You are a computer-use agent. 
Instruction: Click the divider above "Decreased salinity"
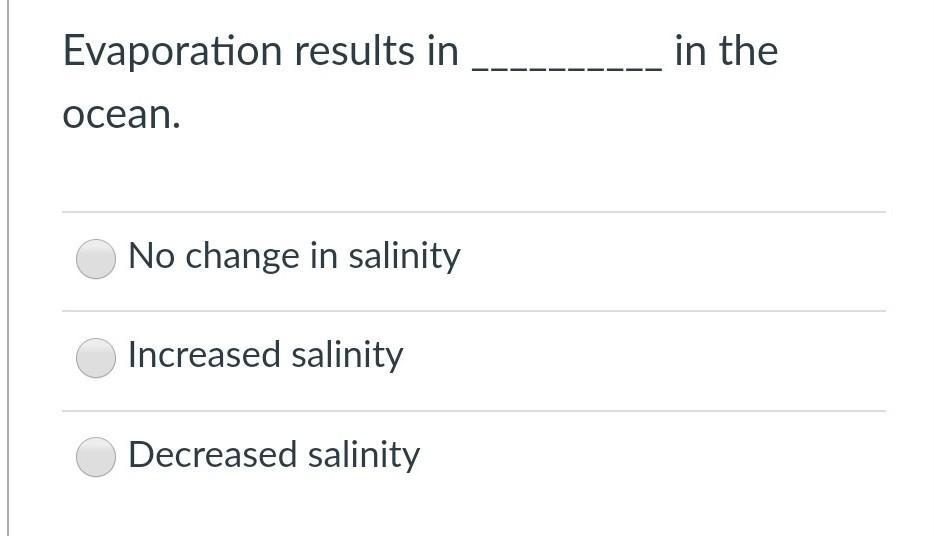(473, 411)
